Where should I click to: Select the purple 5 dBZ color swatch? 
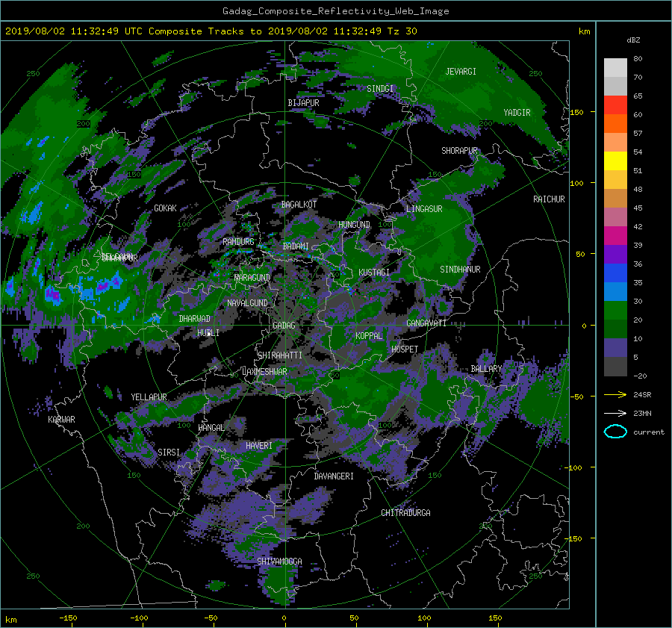click(615, 348)
